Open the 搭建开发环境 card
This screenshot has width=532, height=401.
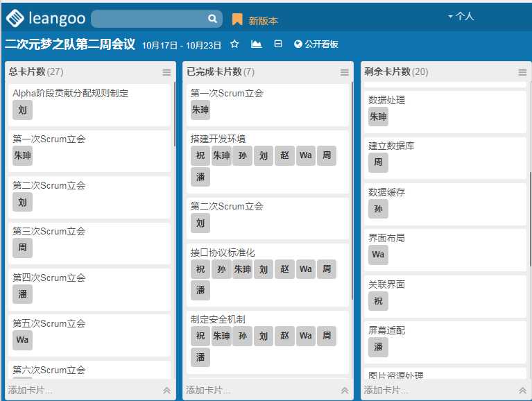pos(268,162)
